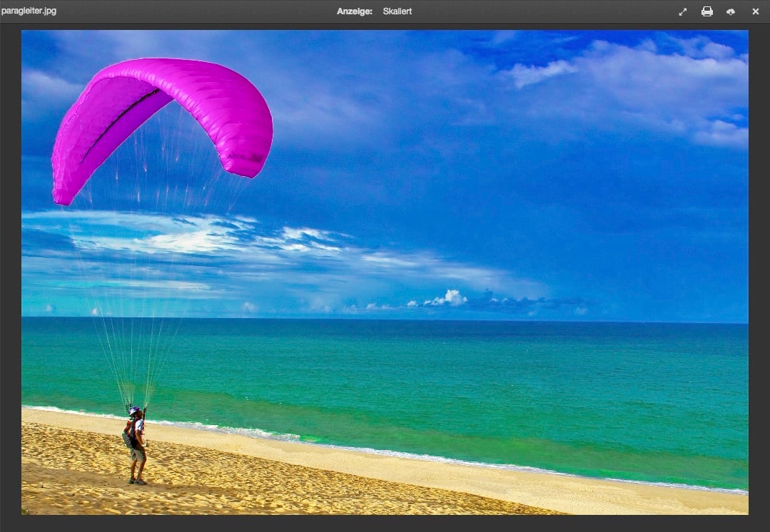Change the Skaliert display mode
The width and height of the screenshot is (770, 532).
tap(397, 11)
